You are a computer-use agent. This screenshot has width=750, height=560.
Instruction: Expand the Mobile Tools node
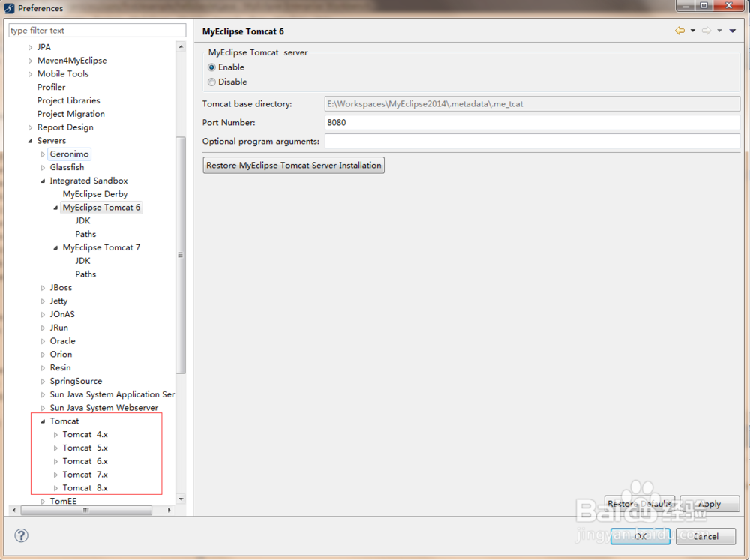[x=30, y=74]
